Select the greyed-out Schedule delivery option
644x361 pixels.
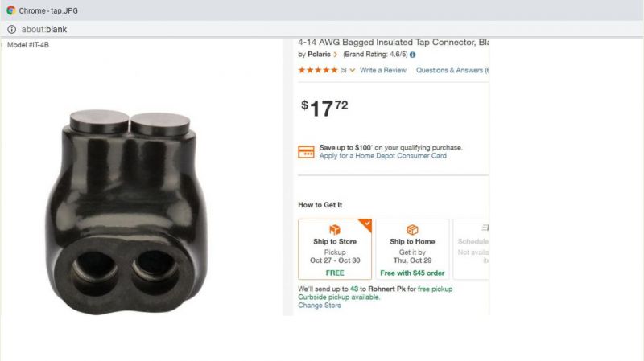(x=471, y=249)
